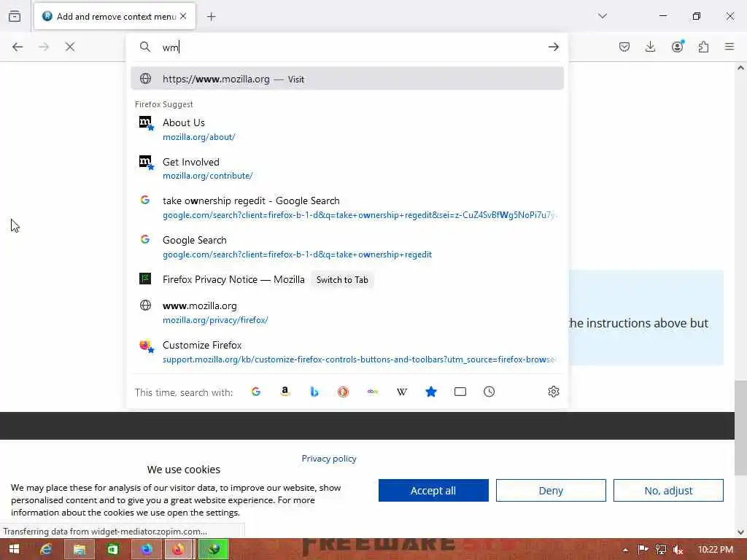The height and width of the screenshot is (560, 747).
Task: Open the Firefox account menu
Action: (677, 47)
